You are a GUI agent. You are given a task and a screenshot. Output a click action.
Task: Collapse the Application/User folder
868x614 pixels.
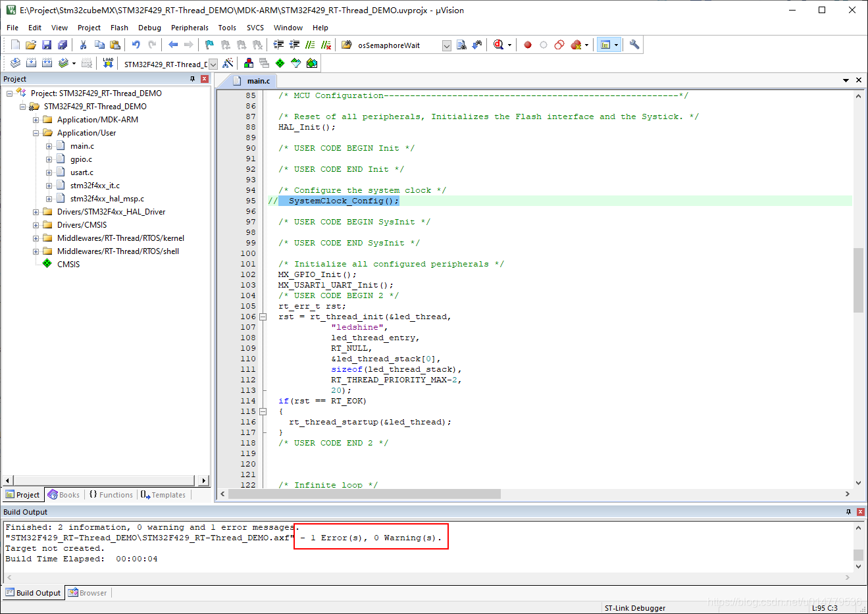[36, 133]
